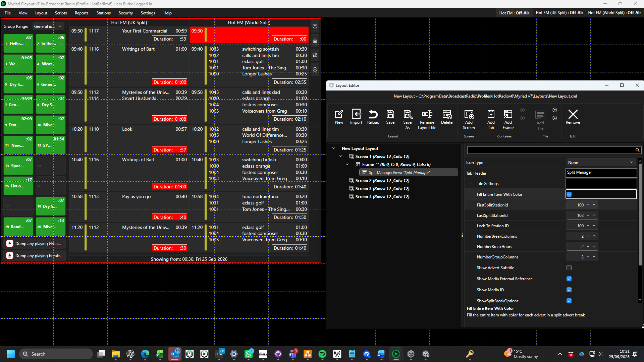Toggle the Show Media ID checkbox
Image resolution: width=644 pixels, height=362 pixels.
(569, 290)
